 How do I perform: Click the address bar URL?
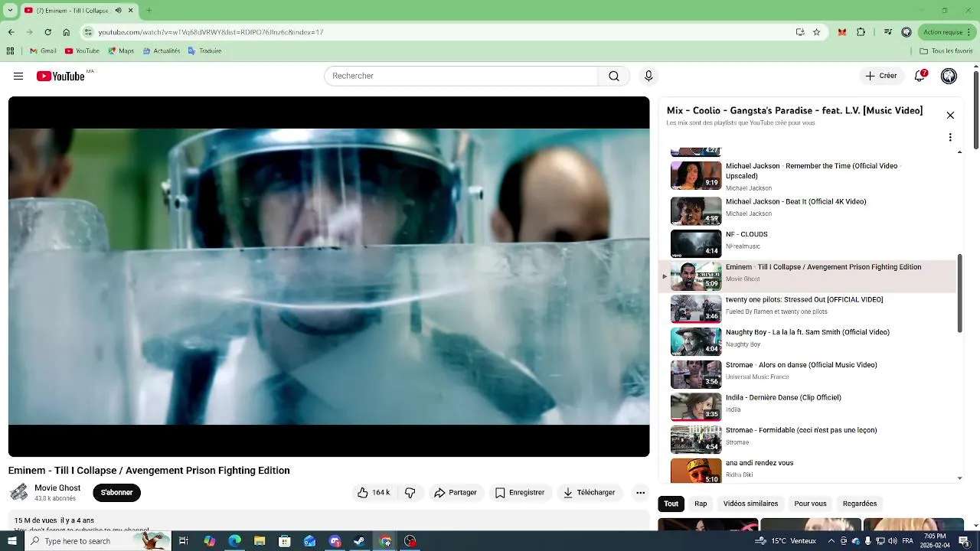211,32
